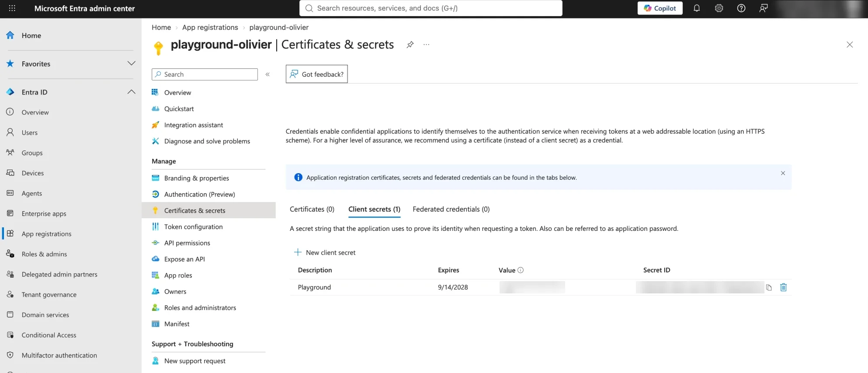Open Owners in the app menu

coord(175,291)
